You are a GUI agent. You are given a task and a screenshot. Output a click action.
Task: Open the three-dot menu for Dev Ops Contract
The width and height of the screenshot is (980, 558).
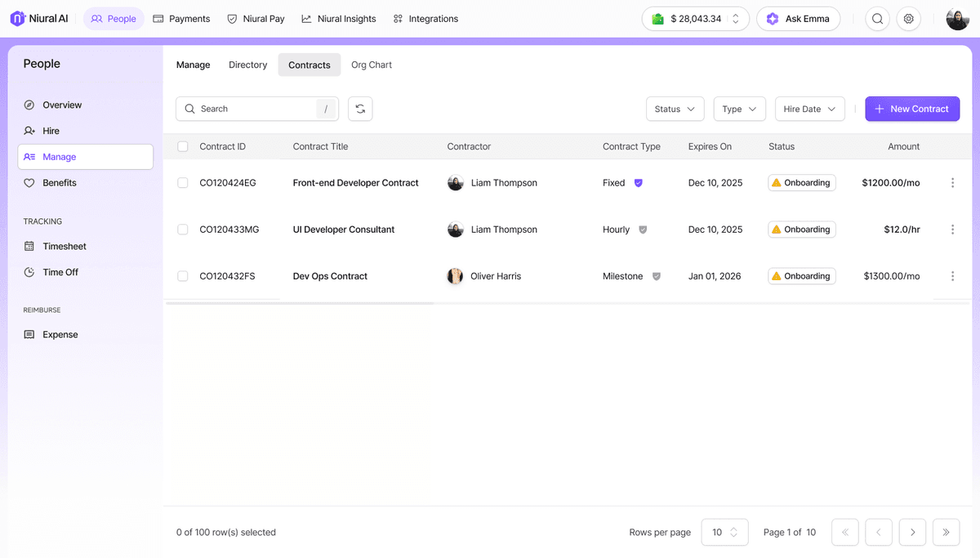(x=952, y=275)
